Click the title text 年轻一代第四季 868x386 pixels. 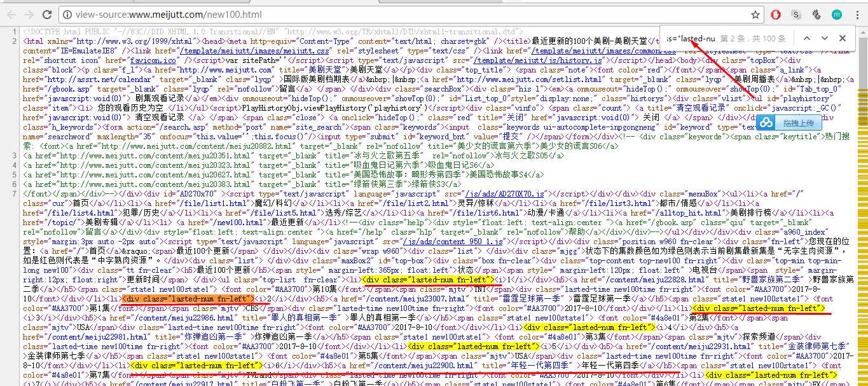[x=538, y=365]
